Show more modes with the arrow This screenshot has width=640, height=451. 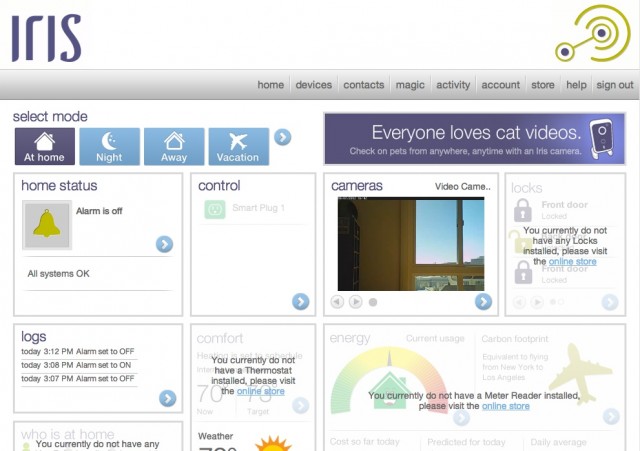(x=282, y=137)
